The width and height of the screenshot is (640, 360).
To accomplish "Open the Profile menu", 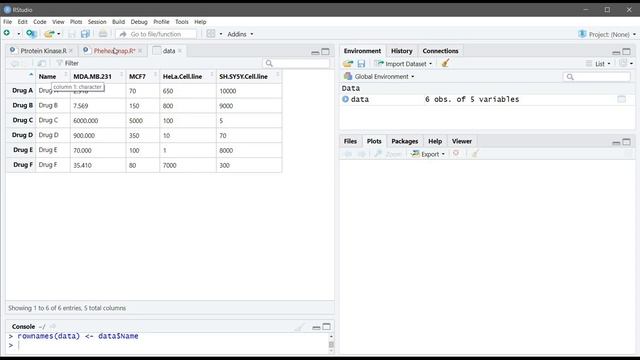I will pyautogui.click(x=161, y=22).
